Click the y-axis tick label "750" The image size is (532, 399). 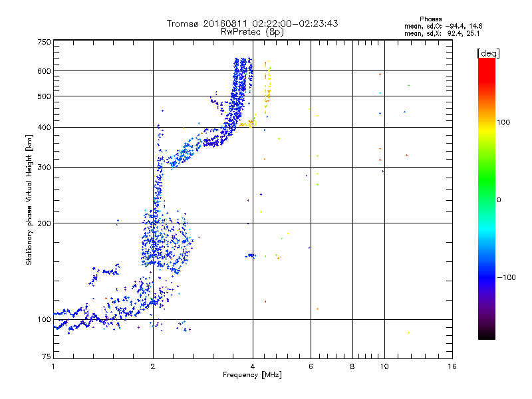44,42
